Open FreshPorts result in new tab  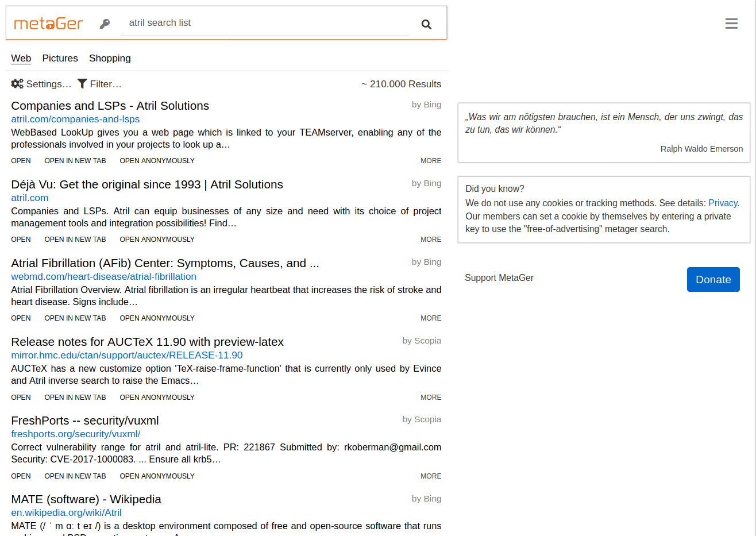[x=75, y=476]
